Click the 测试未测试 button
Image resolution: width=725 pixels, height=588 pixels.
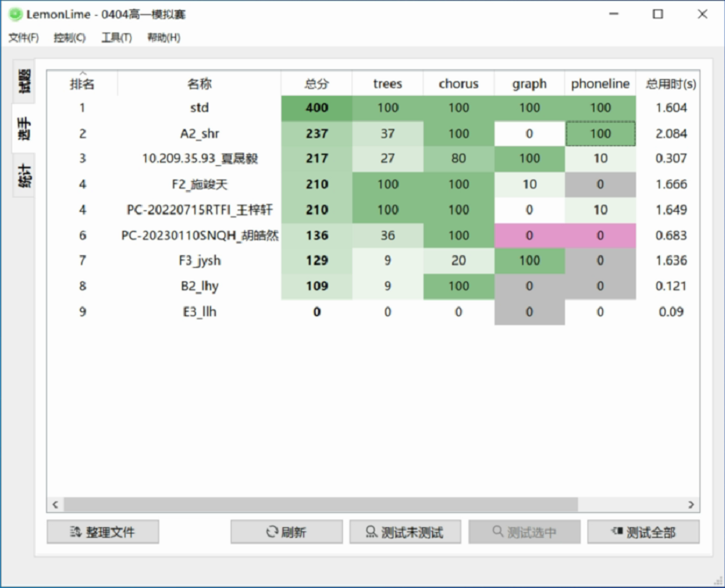(404, 532)
